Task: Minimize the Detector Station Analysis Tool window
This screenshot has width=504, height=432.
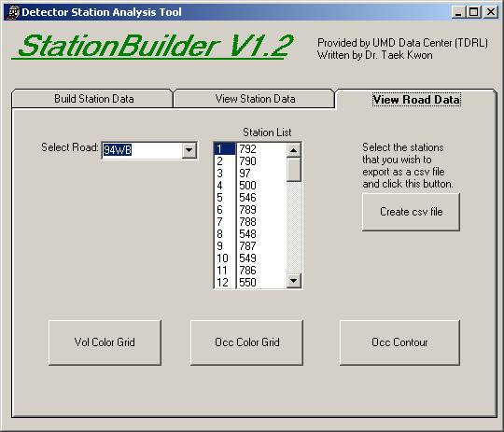Action: (x=458, y=12)
